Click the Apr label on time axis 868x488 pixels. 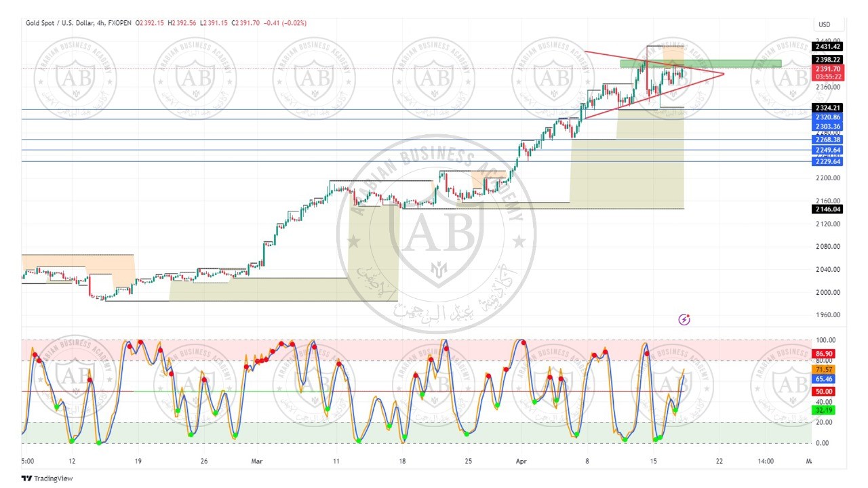tap(521, 461)
